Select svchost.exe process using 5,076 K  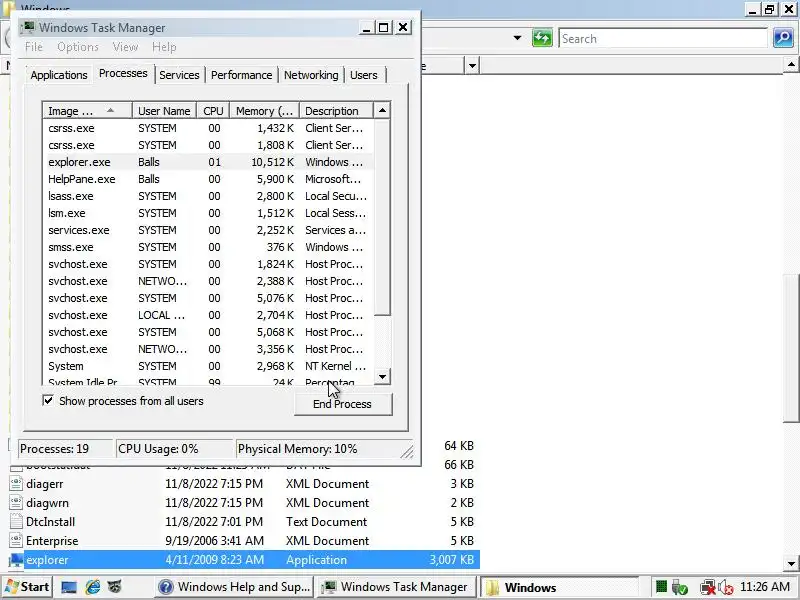coord(208,298)
